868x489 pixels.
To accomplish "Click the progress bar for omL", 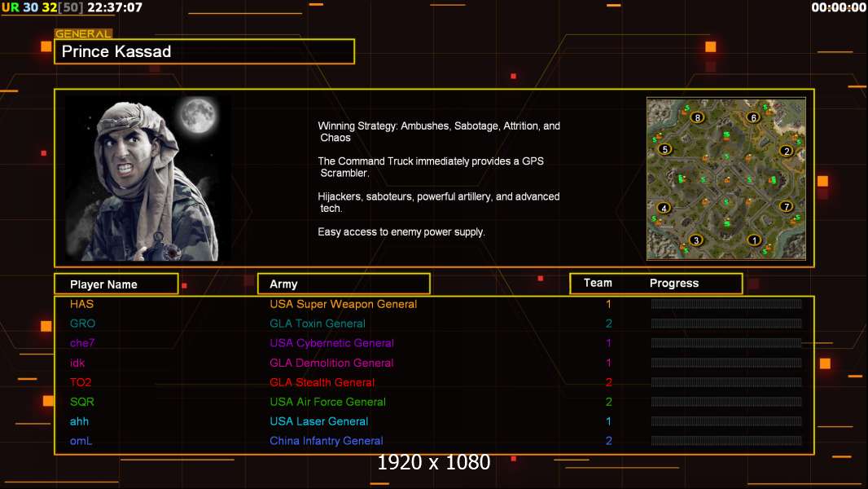I will 726,441.
